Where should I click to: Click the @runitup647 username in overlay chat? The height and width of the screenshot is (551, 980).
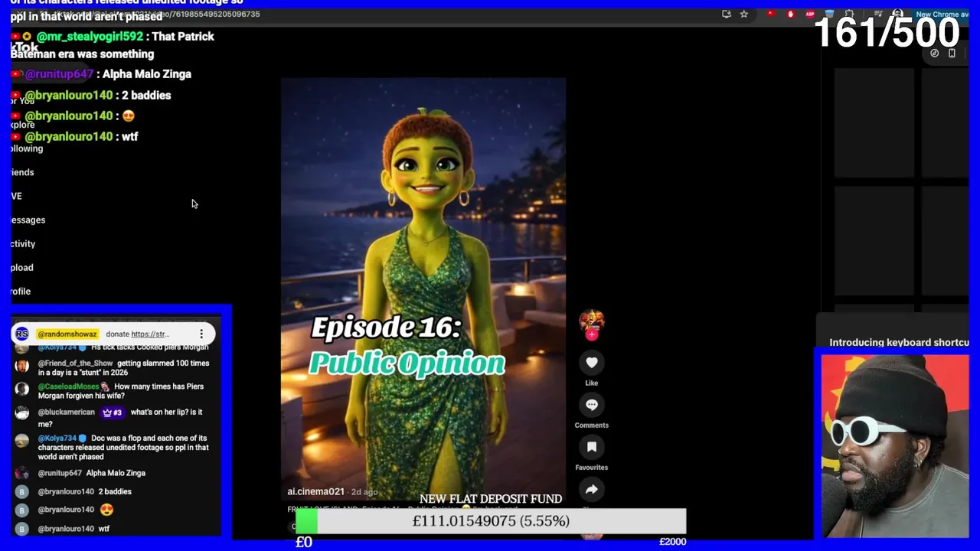click(x=59, y=74)
